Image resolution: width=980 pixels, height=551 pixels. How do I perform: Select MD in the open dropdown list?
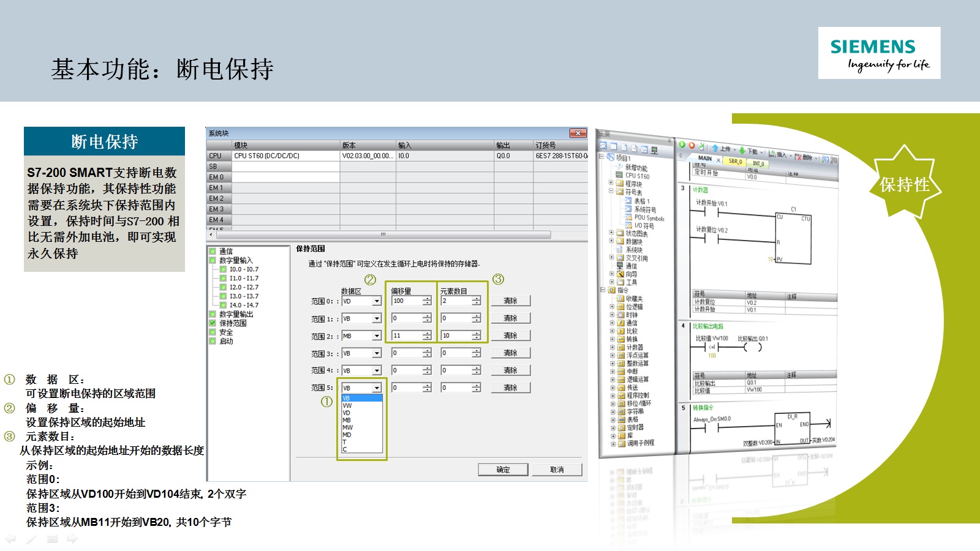362,435
